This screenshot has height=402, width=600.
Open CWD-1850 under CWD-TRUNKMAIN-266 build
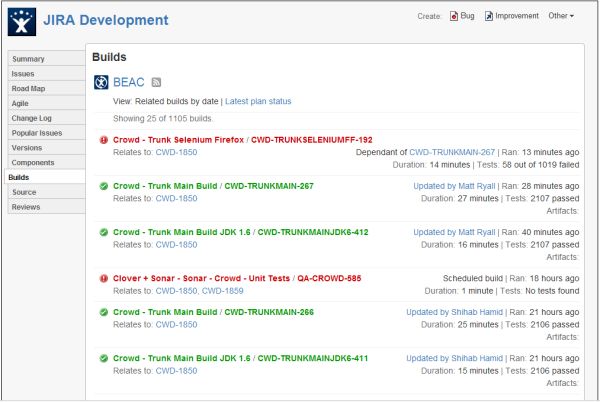tap(176, 325)
